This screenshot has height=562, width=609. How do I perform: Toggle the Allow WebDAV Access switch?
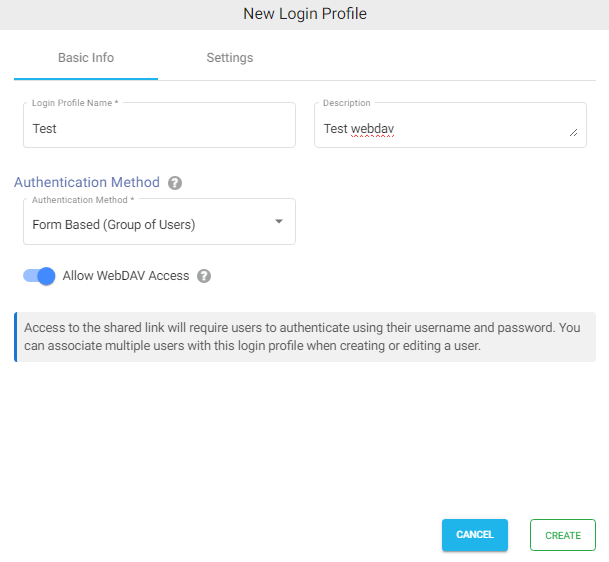pos(39,276)
